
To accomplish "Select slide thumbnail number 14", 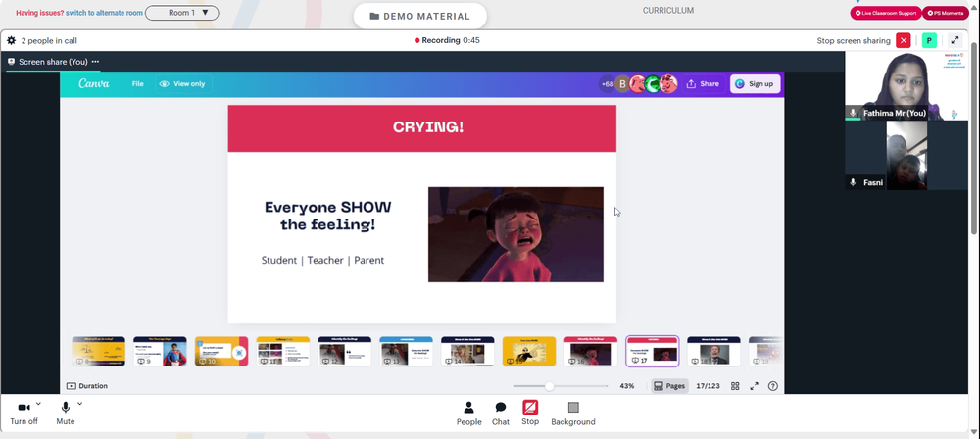I will 467,352.
